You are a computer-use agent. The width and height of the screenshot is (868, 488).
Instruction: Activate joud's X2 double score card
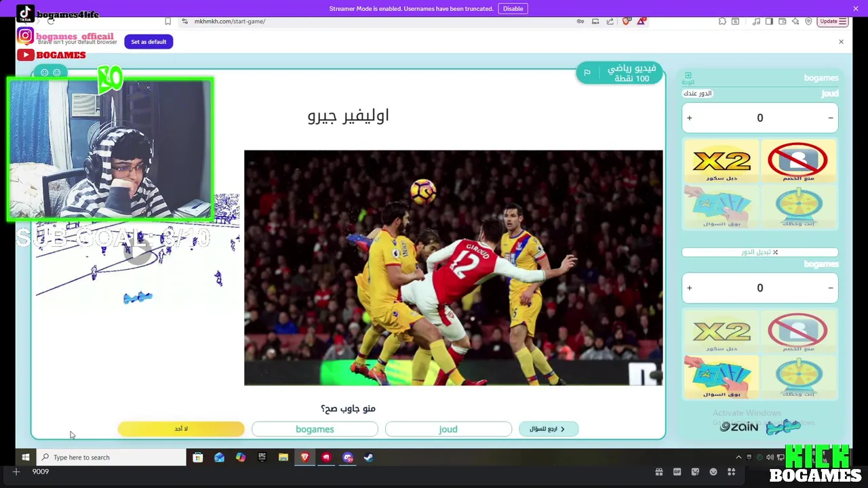click(722, 161)
